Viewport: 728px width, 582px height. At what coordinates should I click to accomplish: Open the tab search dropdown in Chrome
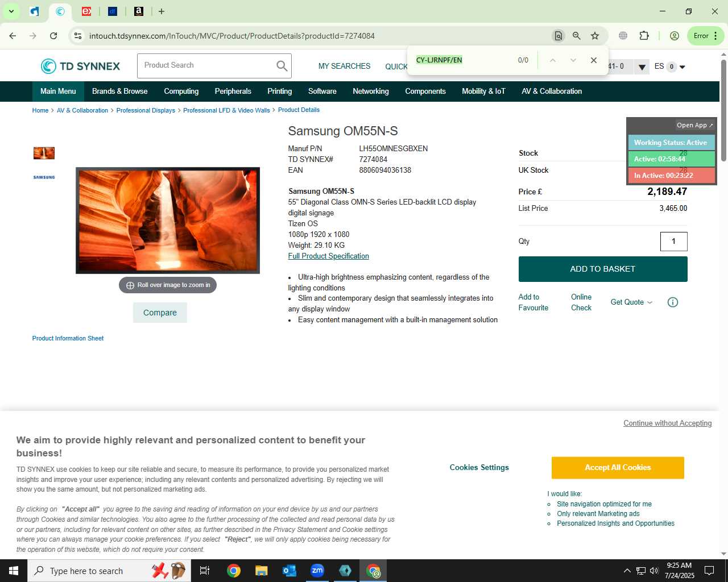[x=11, y=11]
